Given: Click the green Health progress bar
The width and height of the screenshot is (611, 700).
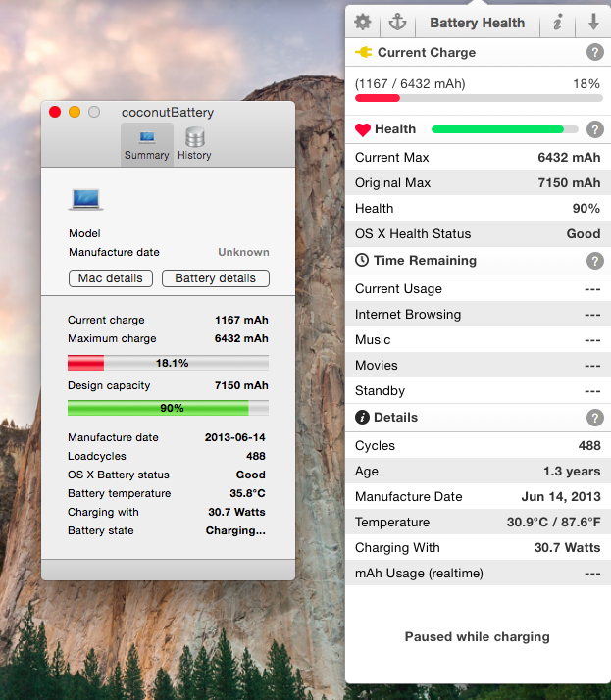Looking at the screenshot, I should tap(505, 129).
